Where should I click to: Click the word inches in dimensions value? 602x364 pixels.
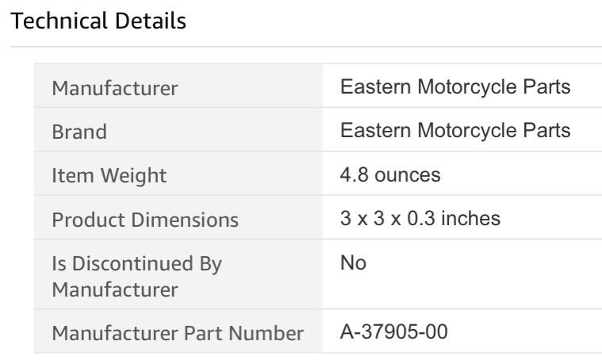click(470, 218)
